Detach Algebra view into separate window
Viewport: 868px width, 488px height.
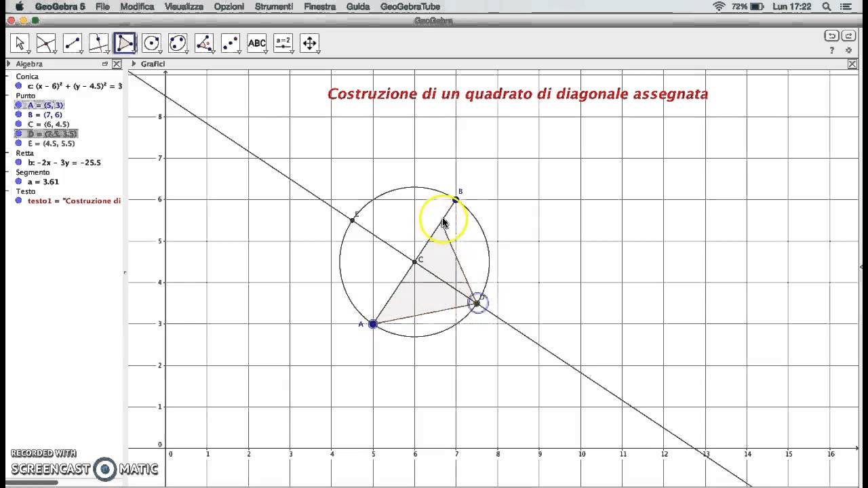tap(105, 64)
